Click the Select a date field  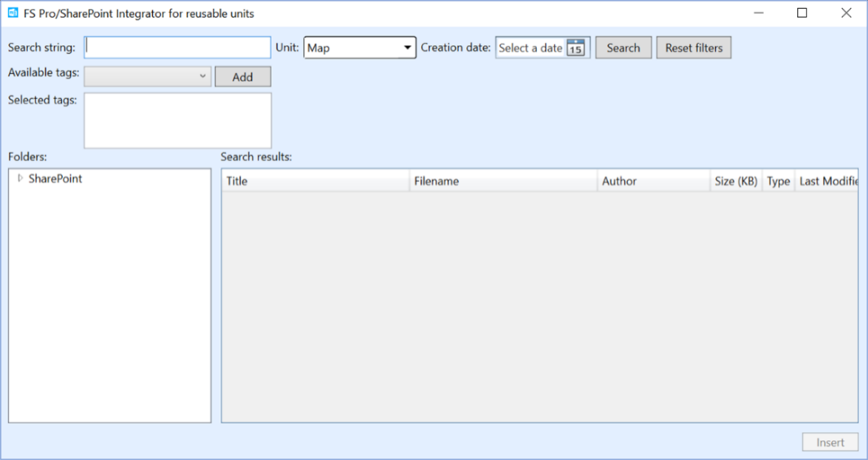pos(530,48)
